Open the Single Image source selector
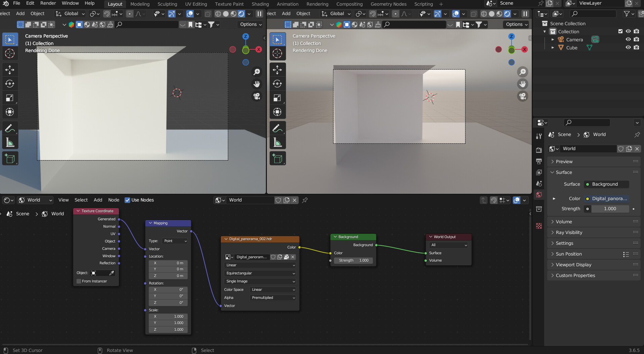 pyautogui.click(x=260, y=281)
